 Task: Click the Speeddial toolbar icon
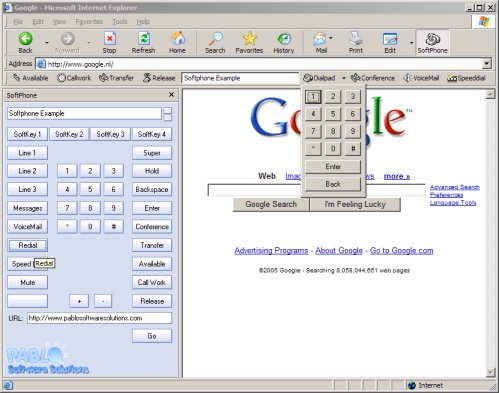point(452,78)
